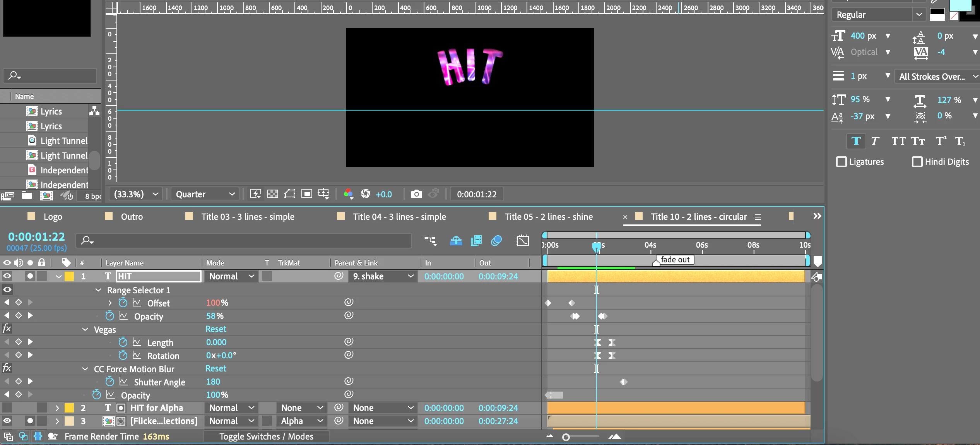Click the motion blur enable icon
980x445 pixels.
click(x=496, y=241)
